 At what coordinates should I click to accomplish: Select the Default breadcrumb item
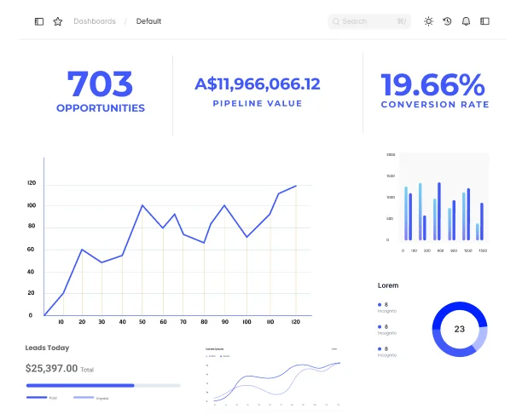pos(148,21)
